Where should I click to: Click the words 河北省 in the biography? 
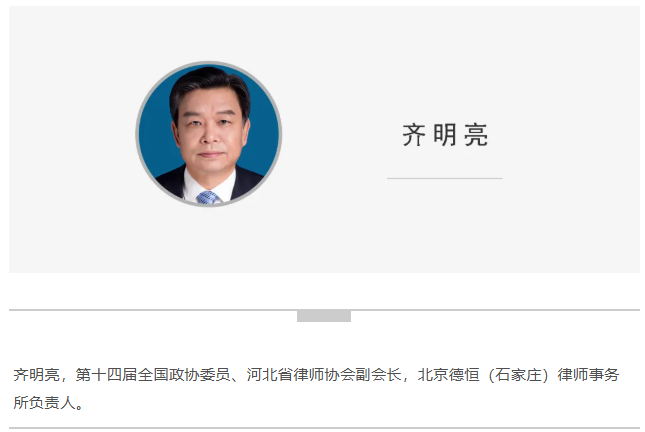pyautogui.click(x=269, y=375)
